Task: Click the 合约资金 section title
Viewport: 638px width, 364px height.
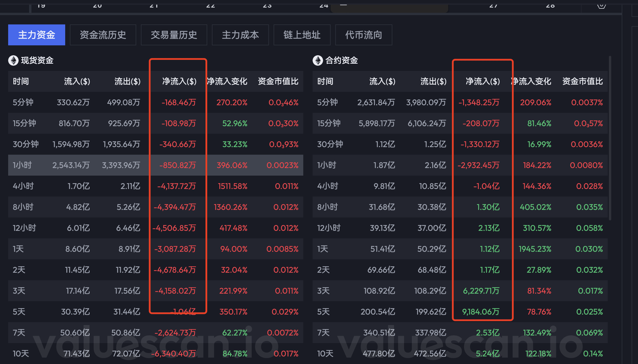Action: tap(341, 60)
